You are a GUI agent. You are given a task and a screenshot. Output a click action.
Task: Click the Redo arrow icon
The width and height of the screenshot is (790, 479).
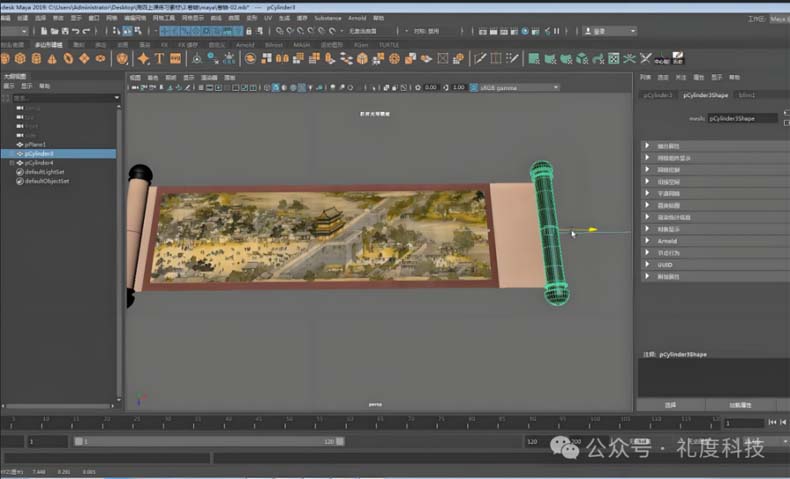tap(86, 31)
